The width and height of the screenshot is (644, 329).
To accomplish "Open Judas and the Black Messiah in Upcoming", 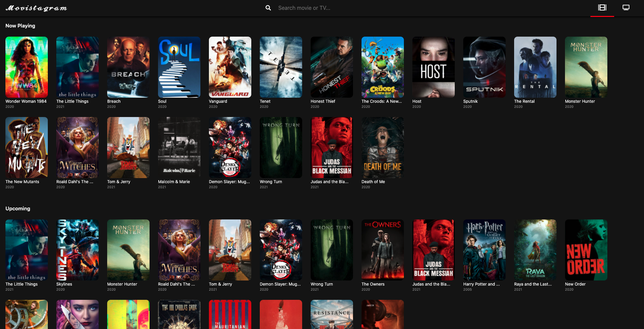I will [433, 250].
